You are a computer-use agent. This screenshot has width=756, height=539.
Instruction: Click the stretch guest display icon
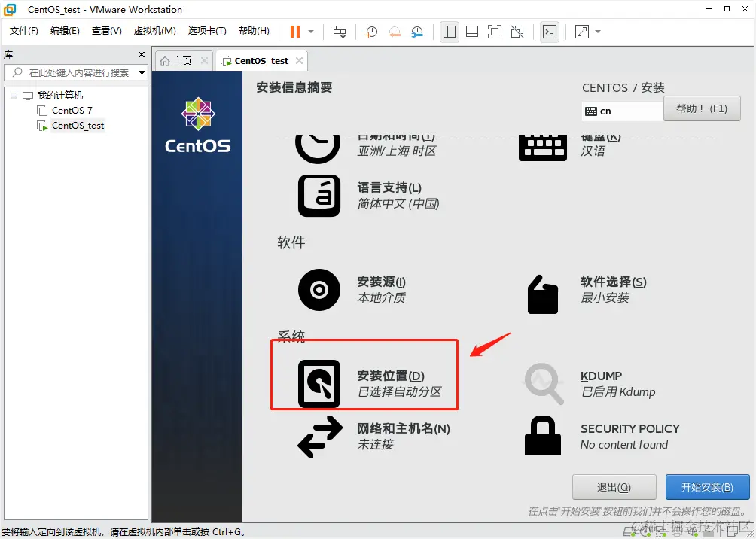[582, 32]
